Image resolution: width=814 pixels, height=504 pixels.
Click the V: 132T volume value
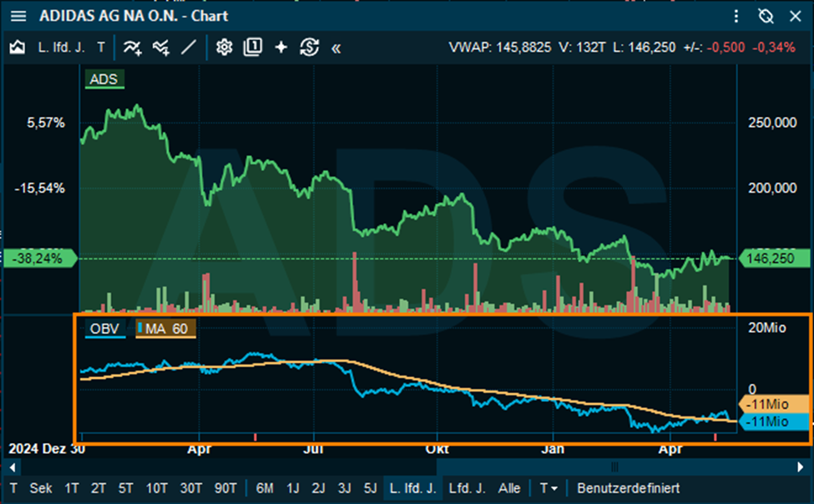582,48
